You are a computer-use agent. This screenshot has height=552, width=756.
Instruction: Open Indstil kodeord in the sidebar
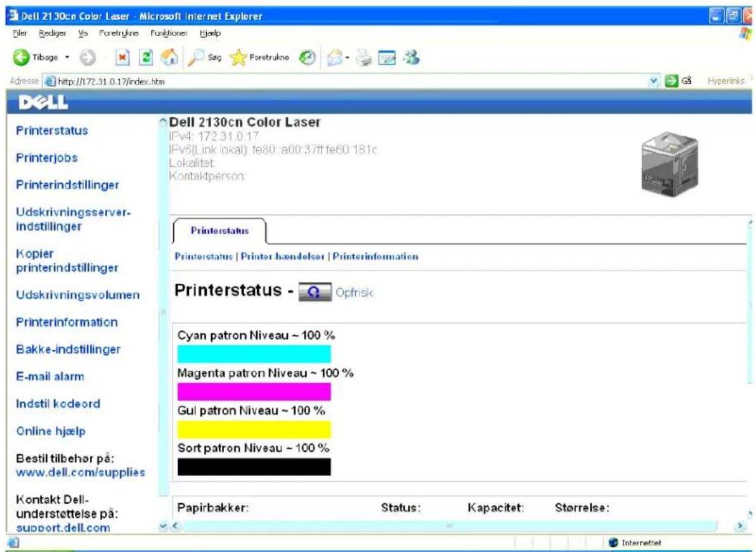pyautogui.click(x=58, y=404)
